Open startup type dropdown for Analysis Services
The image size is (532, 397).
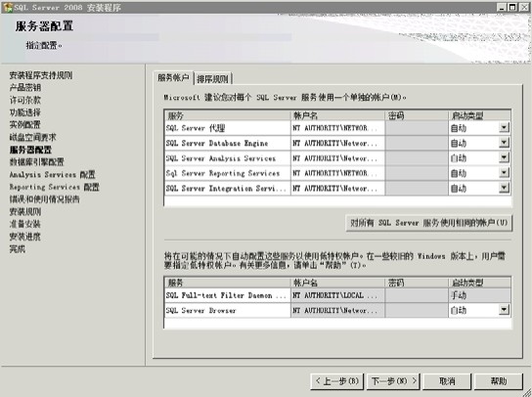(505, 157)
